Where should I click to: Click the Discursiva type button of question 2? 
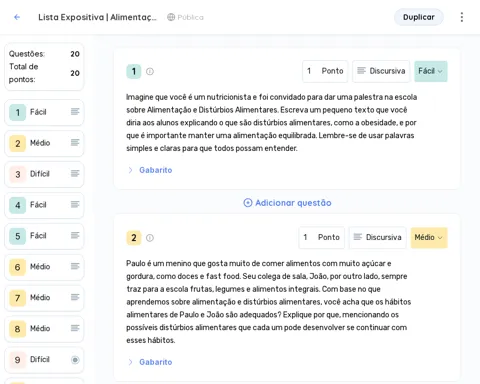click(377, 237)
